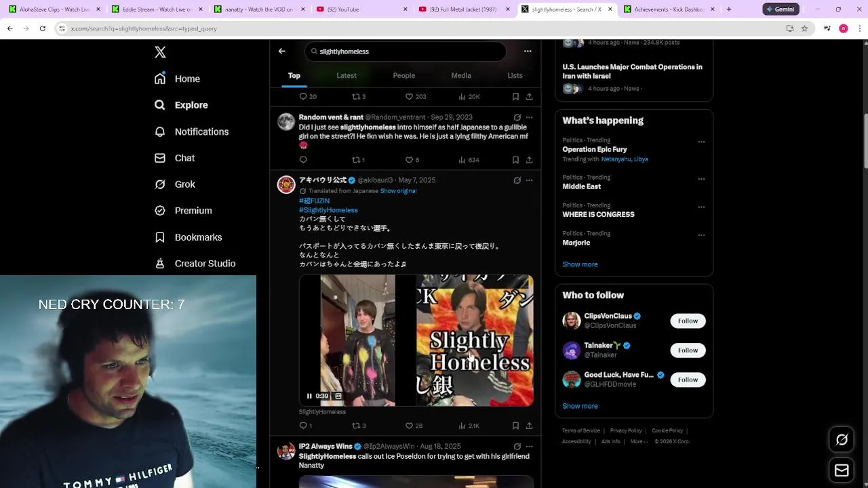Open options for Middle East trend
The height and width of the screenshot is (488, 868).
(x=701, y=180)
